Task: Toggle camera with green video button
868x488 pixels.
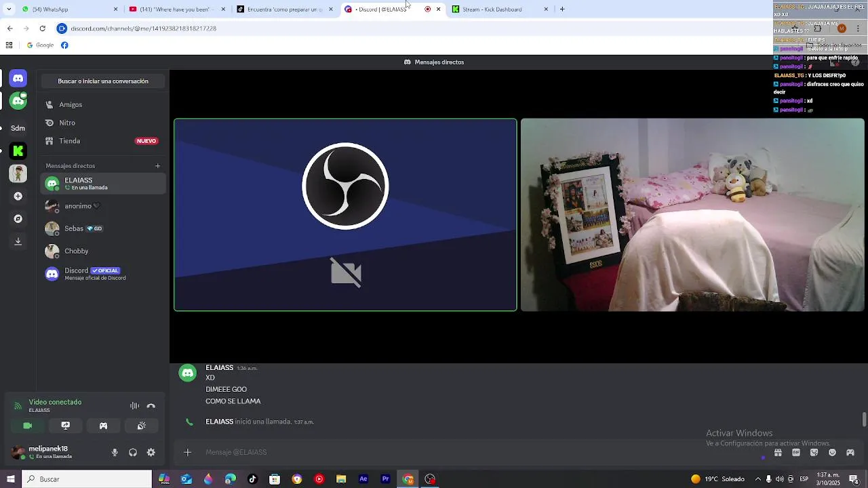Action: [28, 426]
